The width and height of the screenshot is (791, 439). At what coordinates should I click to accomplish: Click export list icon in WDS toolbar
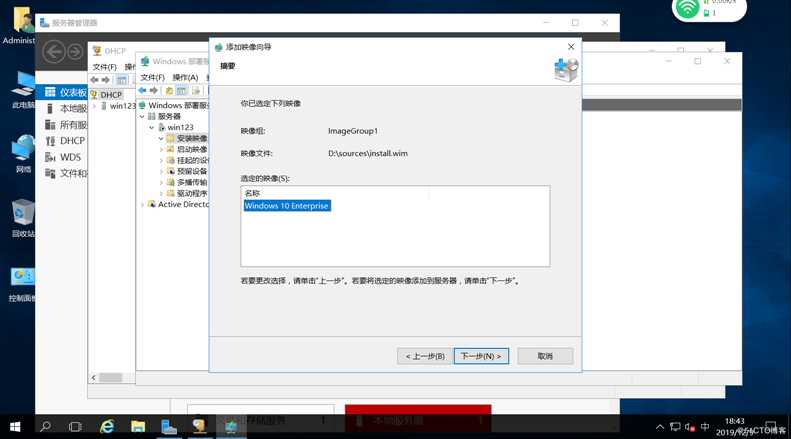pos(196,90)
